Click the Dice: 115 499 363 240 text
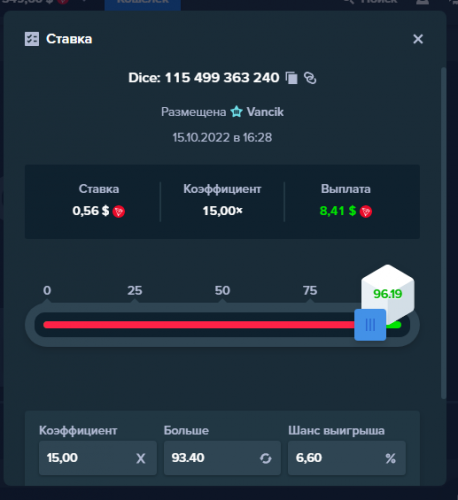 (204, 78)
